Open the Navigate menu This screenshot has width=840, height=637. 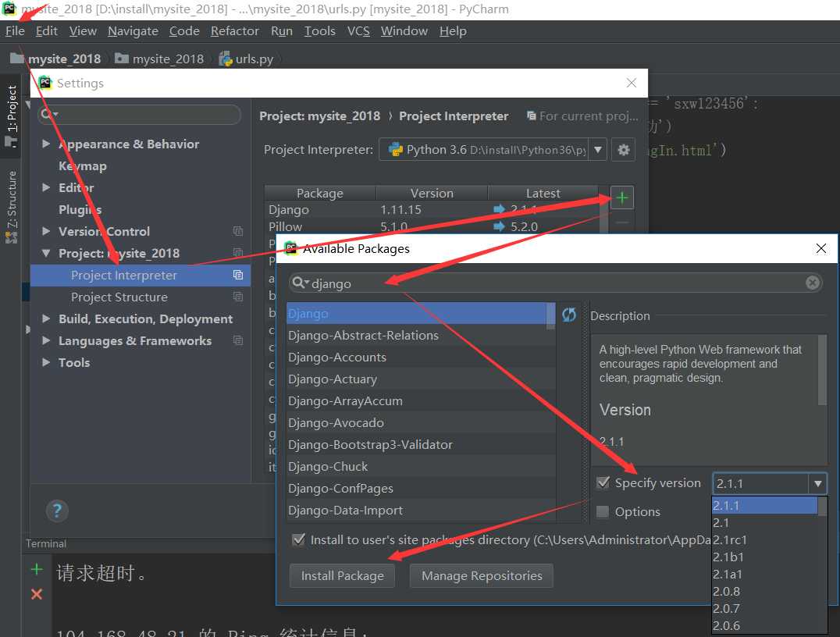point(133,31)
